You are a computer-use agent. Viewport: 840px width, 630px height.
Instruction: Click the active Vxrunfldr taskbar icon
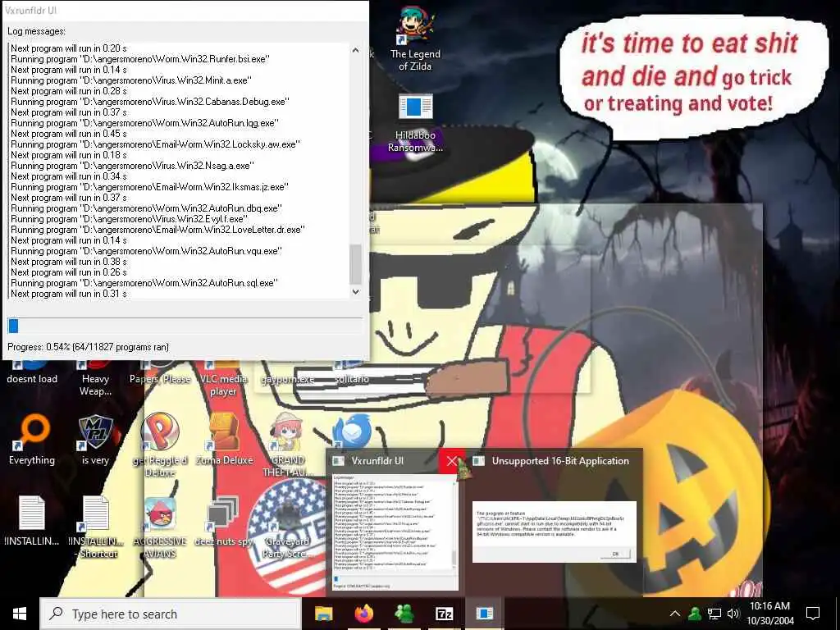[x=484, y=614]
